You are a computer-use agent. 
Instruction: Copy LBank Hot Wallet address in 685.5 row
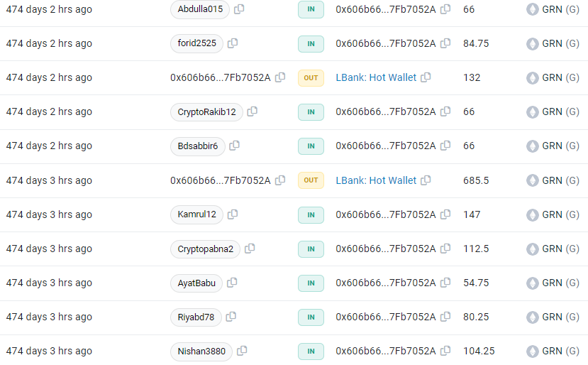[x=426, y=180]
